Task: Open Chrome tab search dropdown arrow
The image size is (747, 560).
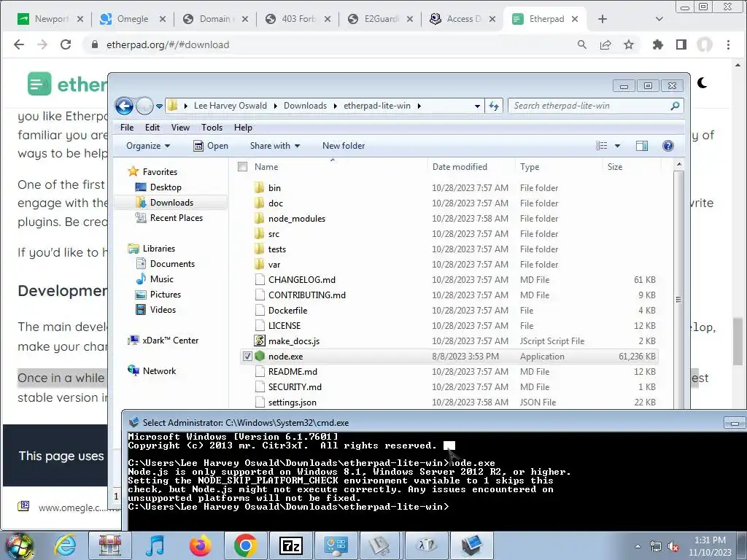Action: pos(659,19)
